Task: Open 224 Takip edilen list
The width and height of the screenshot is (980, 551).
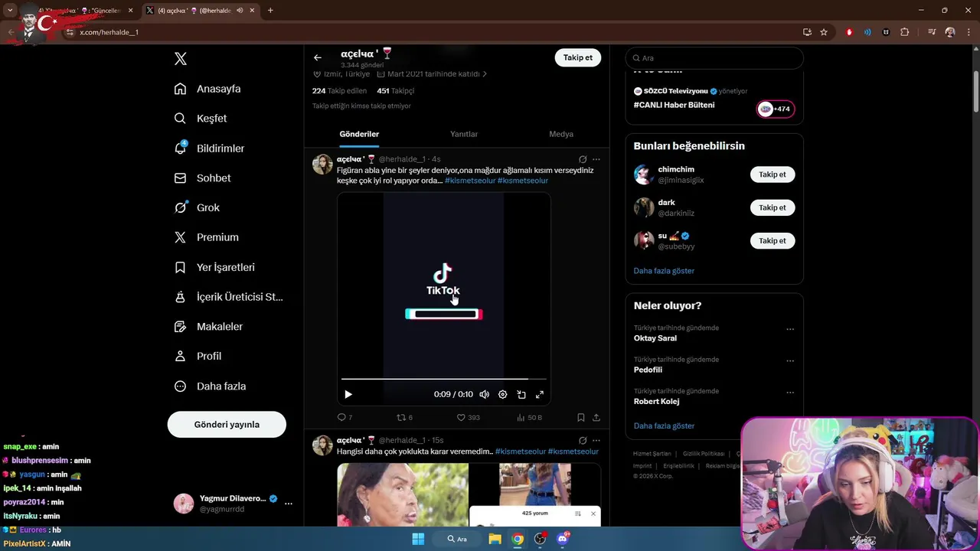Action: point(339,90)
